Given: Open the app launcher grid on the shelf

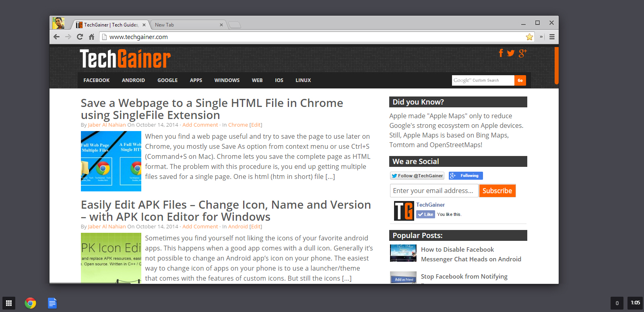Looking at the screenshot, I should click(9, 303).
